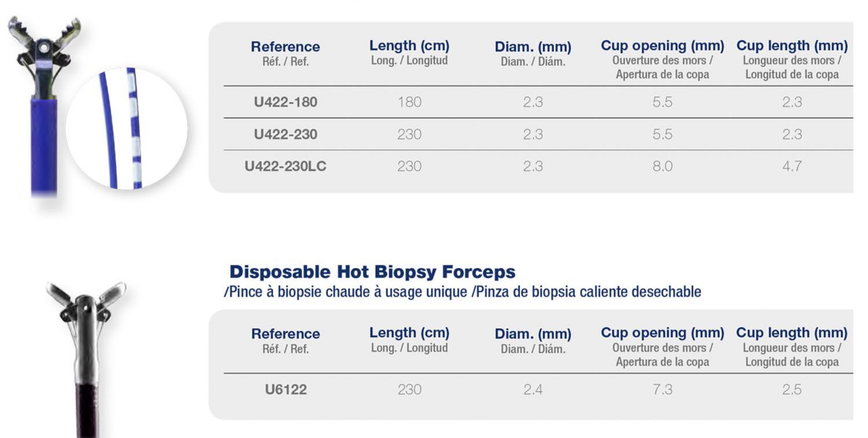Screen dimensions: 868x438
Task: Click cup length value 4.7
Action: 792,167
